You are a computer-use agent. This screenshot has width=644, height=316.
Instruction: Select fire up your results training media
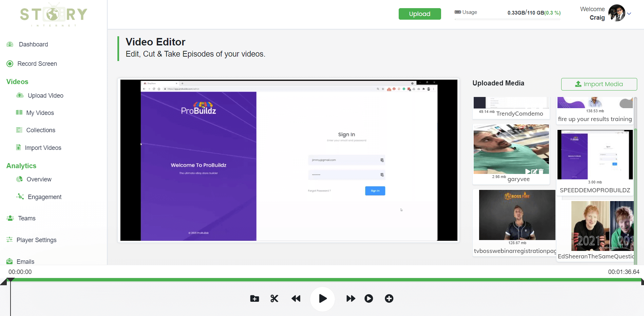(595, 111)
